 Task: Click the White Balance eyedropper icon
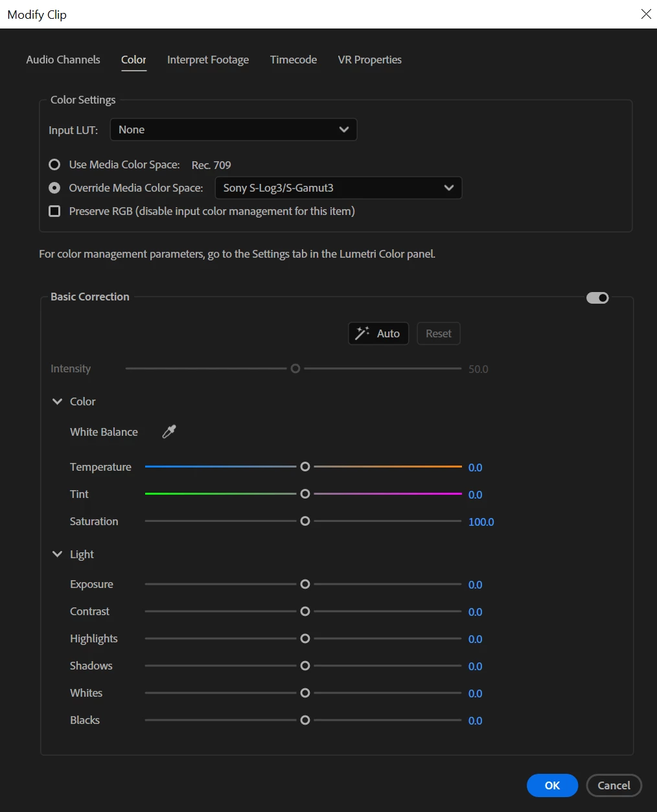169,432
